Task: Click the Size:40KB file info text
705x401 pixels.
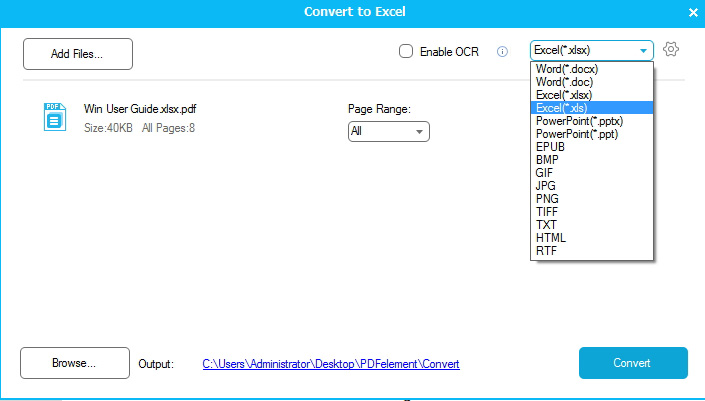Action: (x=108, y=128)
